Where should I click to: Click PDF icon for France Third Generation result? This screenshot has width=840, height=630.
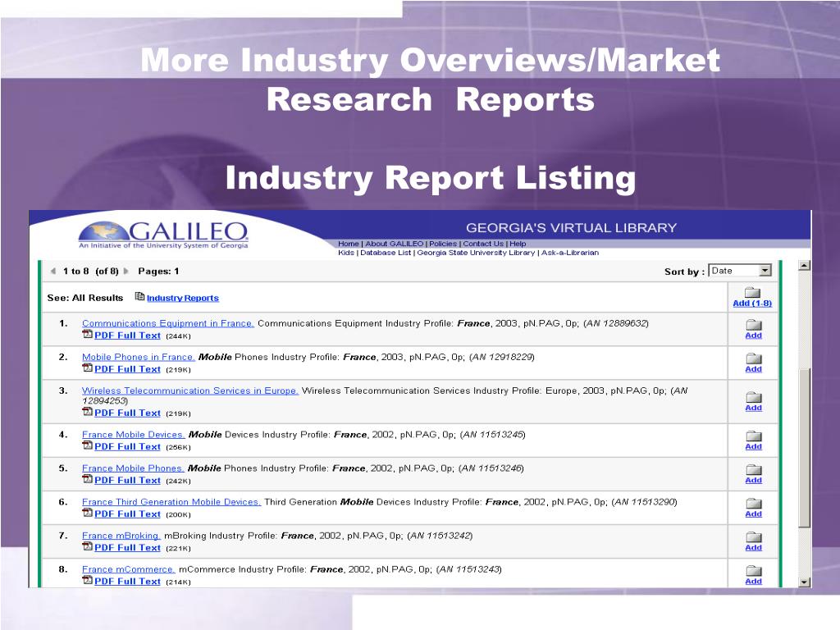(87, 513)
